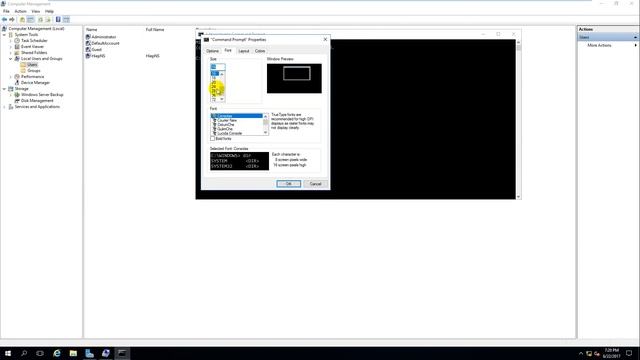Expand the Windows Server Backup node
Image resolution: width=640 pixels, height=360 pixels.
pyautogui.click(x=11, y=95)
